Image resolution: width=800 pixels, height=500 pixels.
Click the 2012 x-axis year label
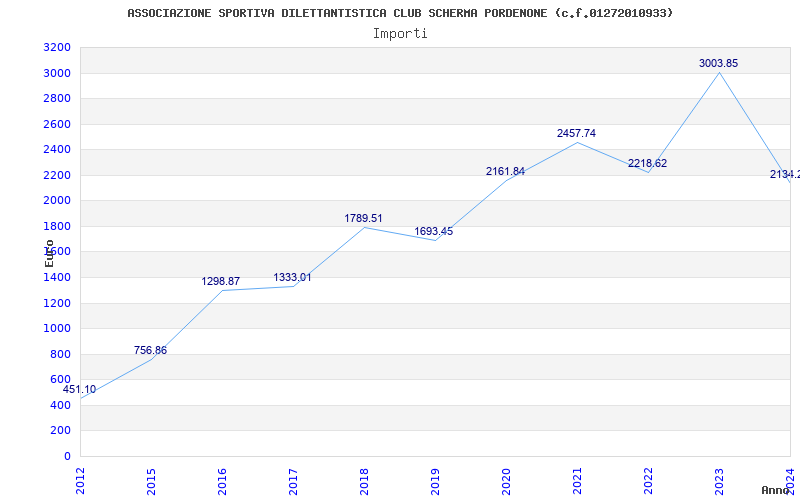click(80, 481)
